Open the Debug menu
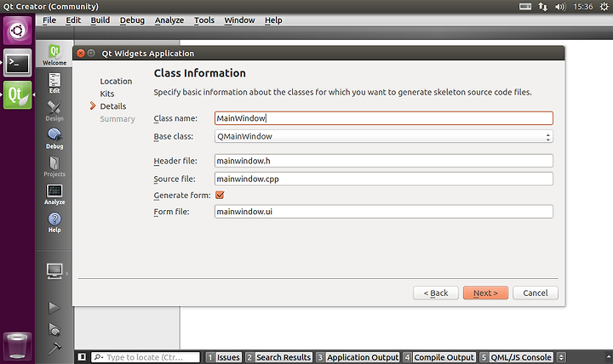 (132, 20)
